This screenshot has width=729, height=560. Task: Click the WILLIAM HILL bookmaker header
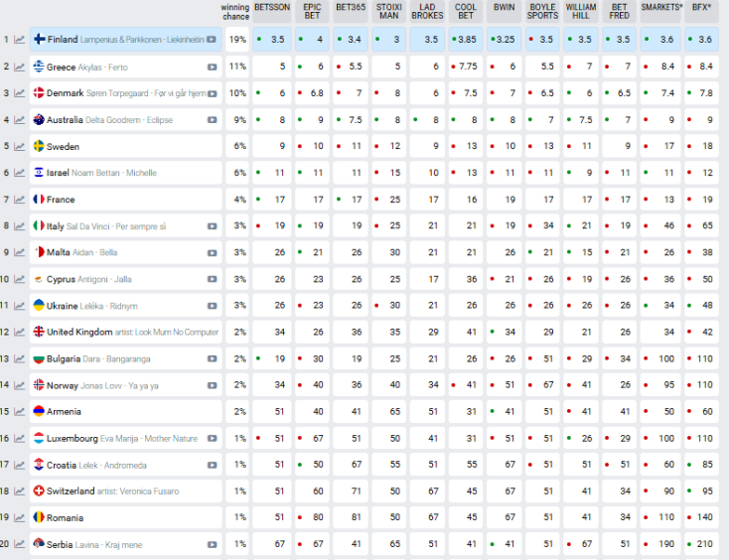click(x=581, y=11)
